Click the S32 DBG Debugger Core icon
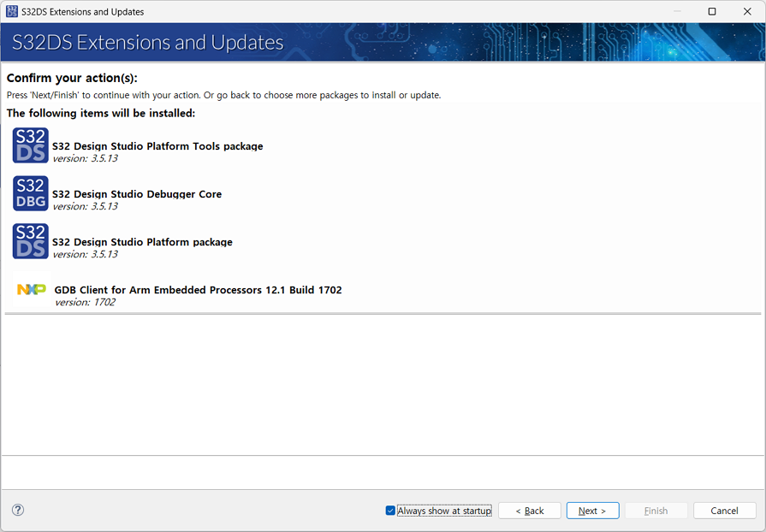The width and height of the screenshot is (766, 532). 29,193
